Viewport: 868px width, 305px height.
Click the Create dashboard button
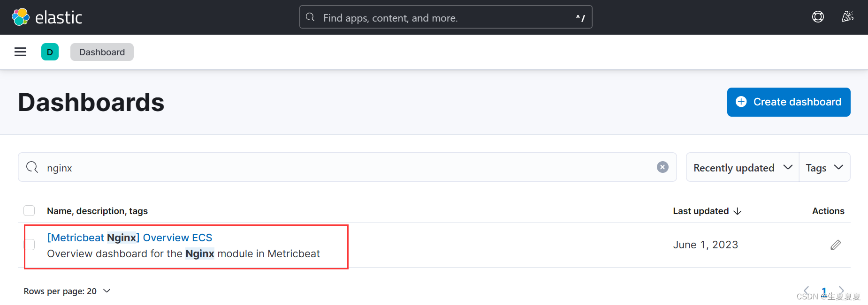pyautogui.click(x=789, y=102)
